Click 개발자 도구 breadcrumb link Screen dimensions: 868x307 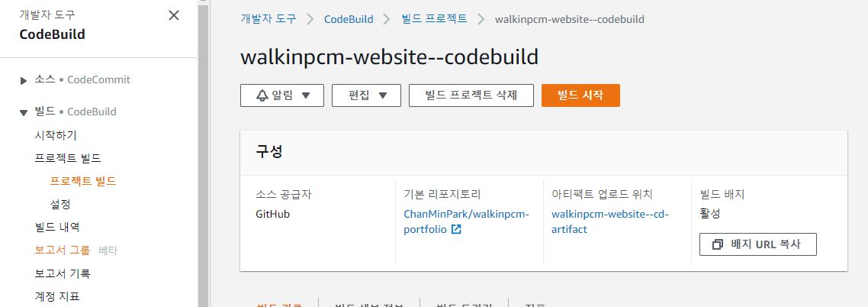[268, 19]
